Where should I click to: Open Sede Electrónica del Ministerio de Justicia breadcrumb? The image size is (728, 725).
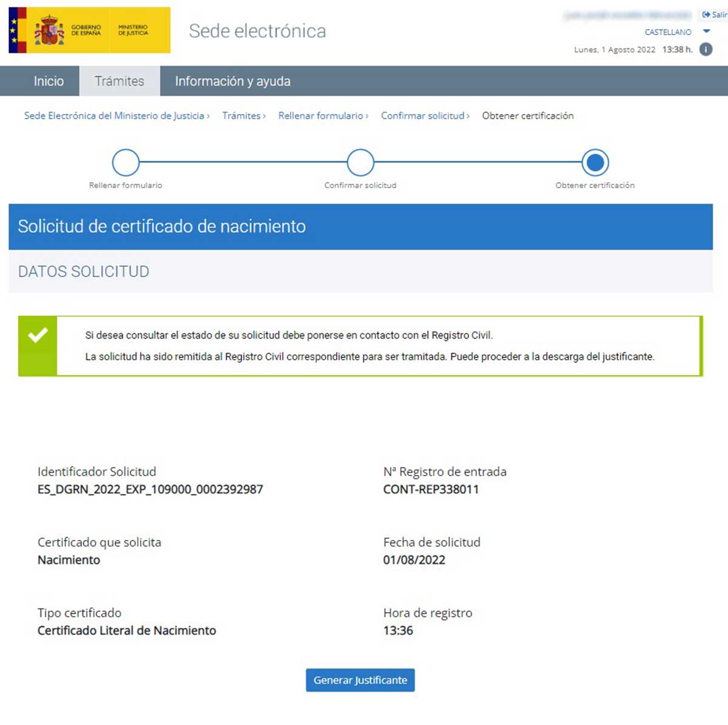[x=114, y=116]
